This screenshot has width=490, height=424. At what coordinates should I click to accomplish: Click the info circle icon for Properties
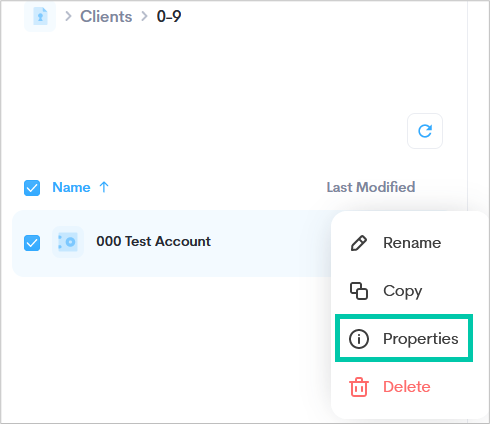359,339
